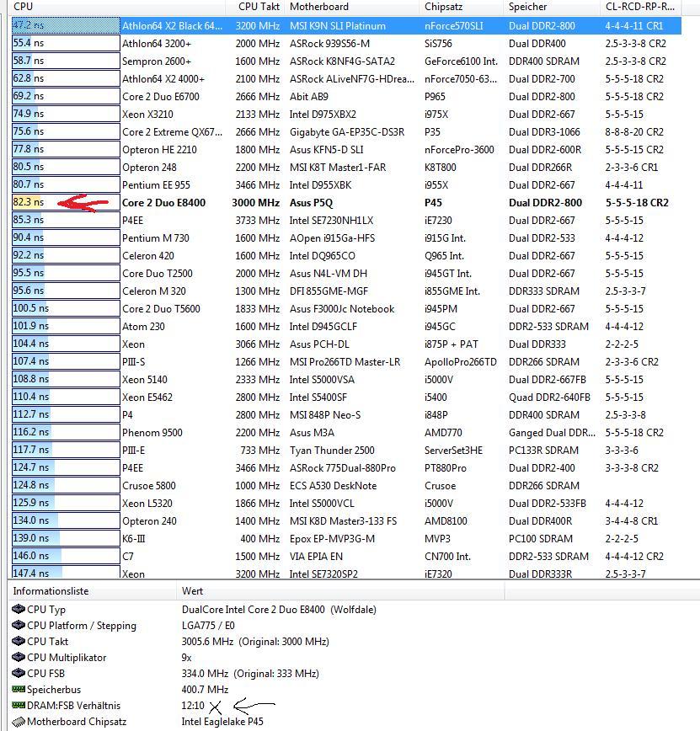Viewport: 700px width, 731px height.
Task: Sort by the CL-RCD-RP-R... column header
Action: pyautogui.click(x=640, y=7)
